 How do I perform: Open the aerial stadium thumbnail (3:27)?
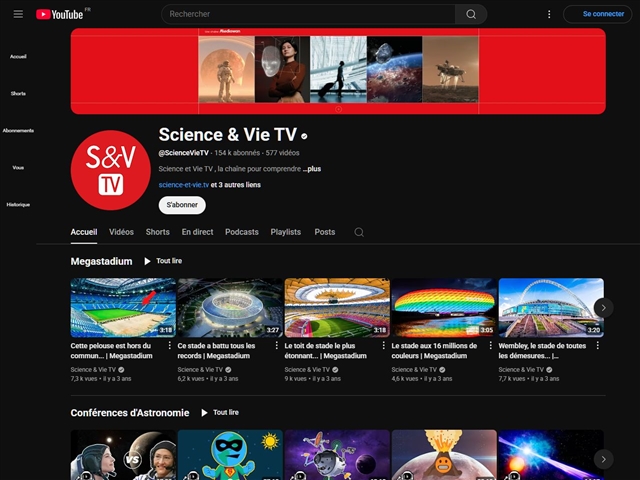pyautogui.click(x=230, y=308)
